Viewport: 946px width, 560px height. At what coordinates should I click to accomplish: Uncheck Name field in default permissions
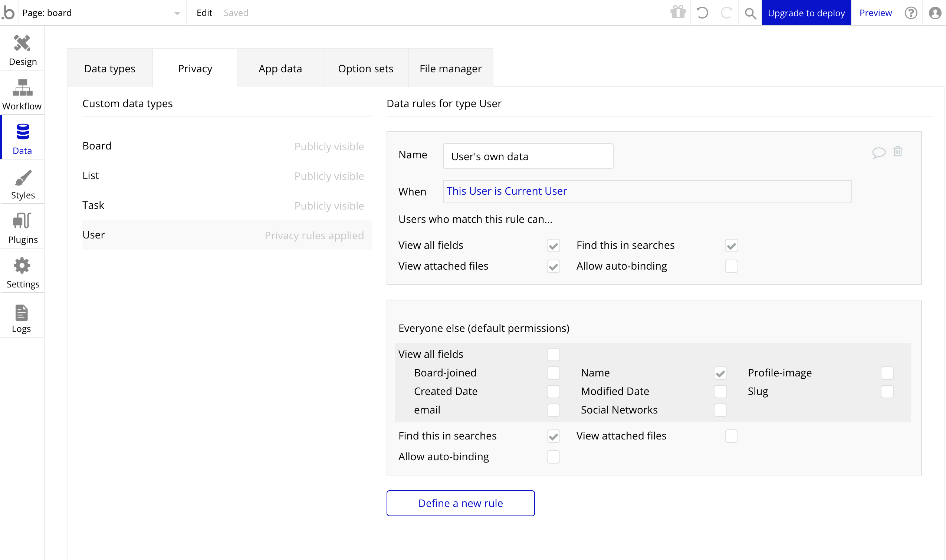point(720,373)
